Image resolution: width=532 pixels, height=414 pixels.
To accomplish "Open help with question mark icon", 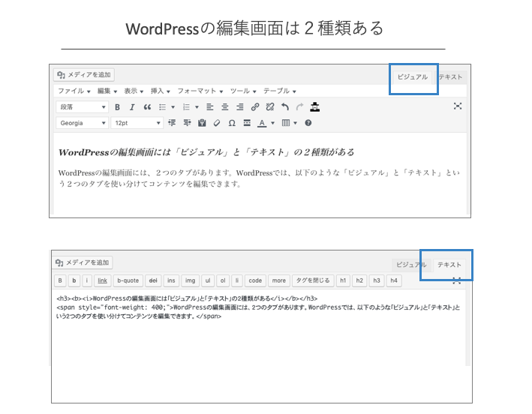I will [x=308, y=123].
